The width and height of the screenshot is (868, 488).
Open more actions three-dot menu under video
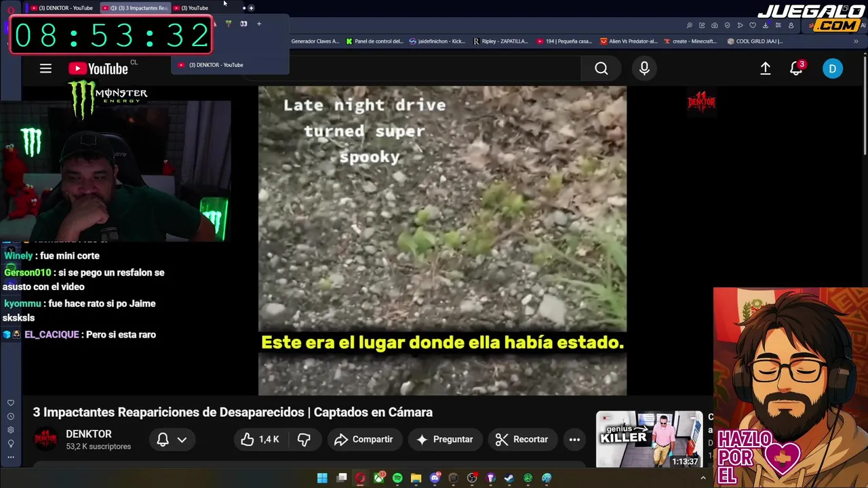[574, 439]
